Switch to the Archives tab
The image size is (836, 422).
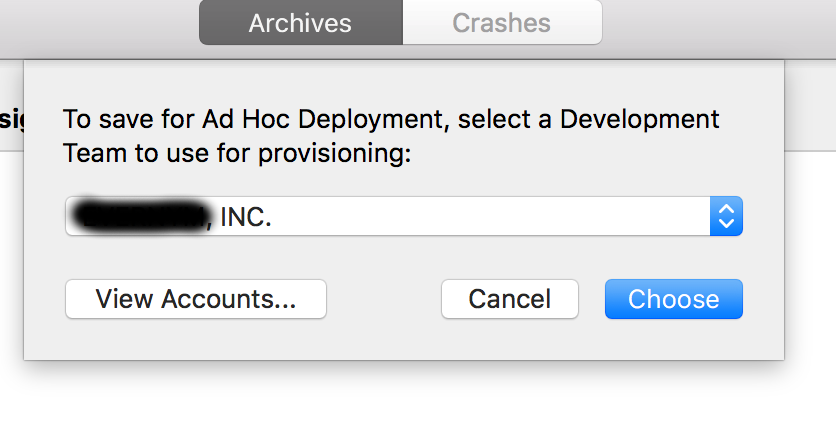point(301,22)
